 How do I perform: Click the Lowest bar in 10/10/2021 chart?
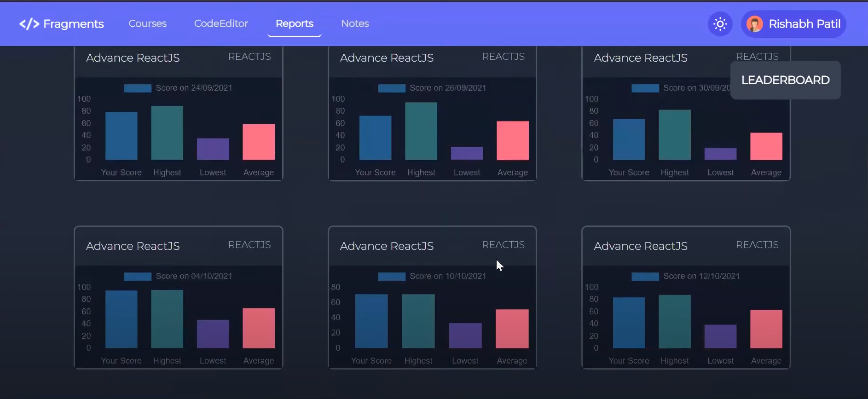[x=465, y=335]
